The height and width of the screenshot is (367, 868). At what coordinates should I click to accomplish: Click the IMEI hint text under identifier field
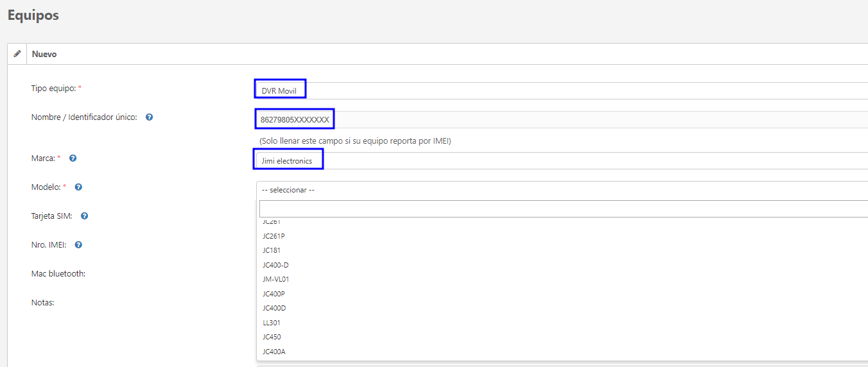coord(355,141)
